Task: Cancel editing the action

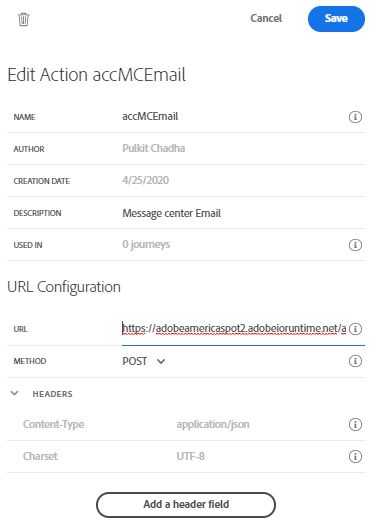Action: click(x=266, y=18)
